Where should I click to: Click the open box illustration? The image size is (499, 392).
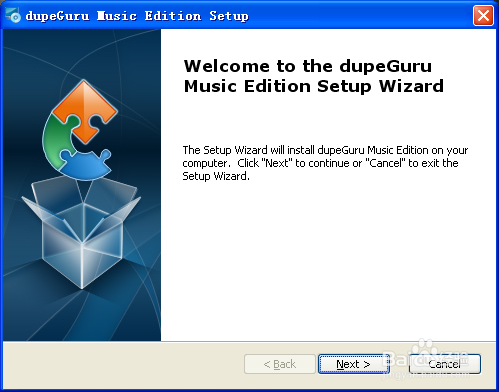click(81, 233)
